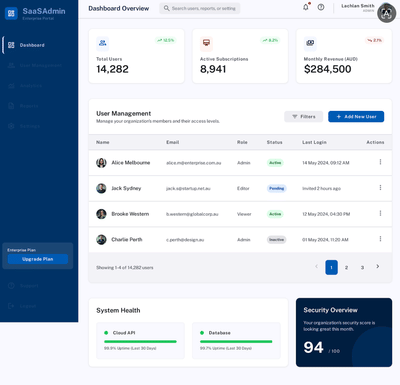
Task: Click 'Invited 2 hours ago' last login
Action: 321,189
